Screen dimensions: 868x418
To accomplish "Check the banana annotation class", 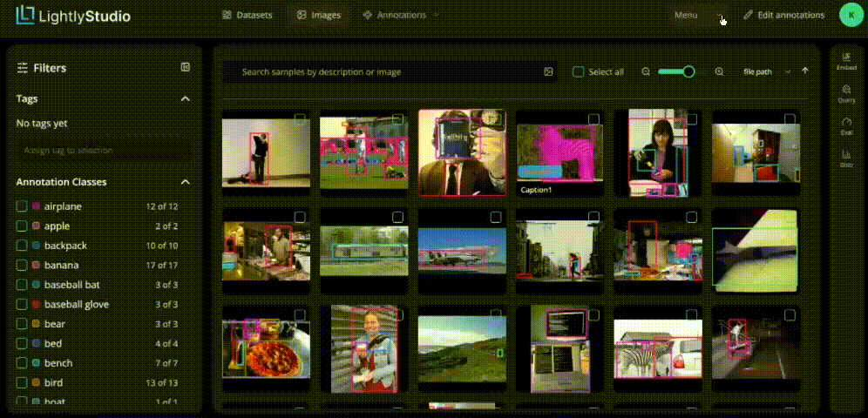I will pyautogui.click(x=22, y=265).
